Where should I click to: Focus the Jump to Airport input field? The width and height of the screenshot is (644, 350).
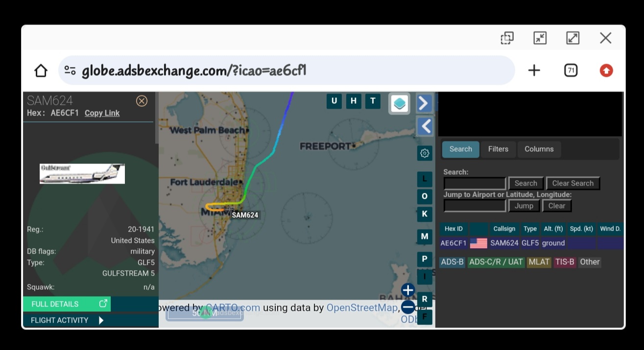(x=475, y=206)
